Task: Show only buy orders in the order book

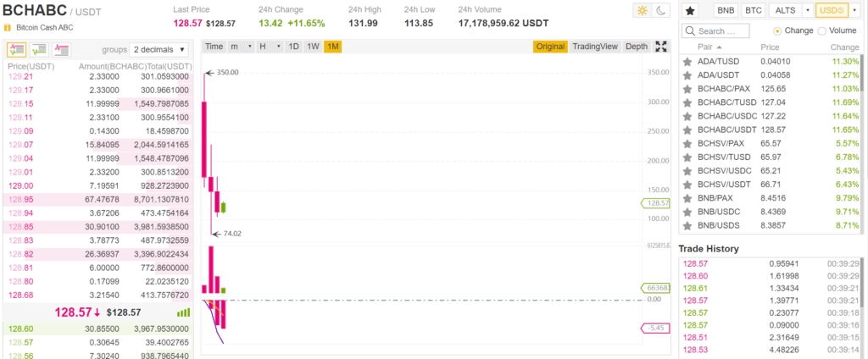Action: click(x=39, y=50)
